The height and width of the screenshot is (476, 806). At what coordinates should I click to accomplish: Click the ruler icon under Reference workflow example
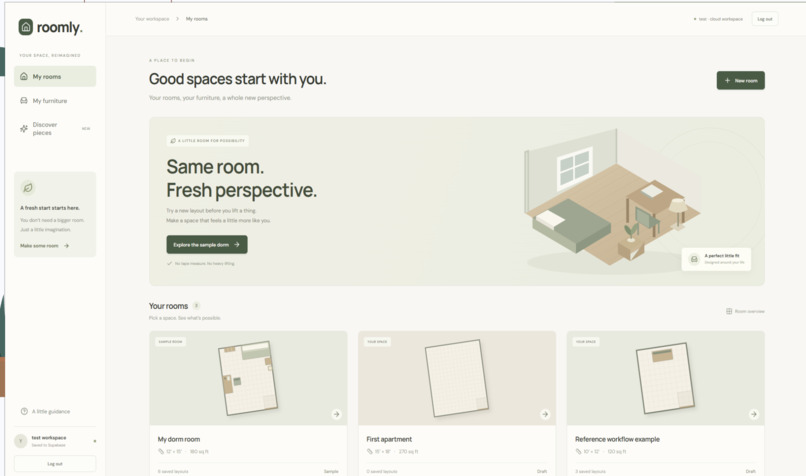578,451
